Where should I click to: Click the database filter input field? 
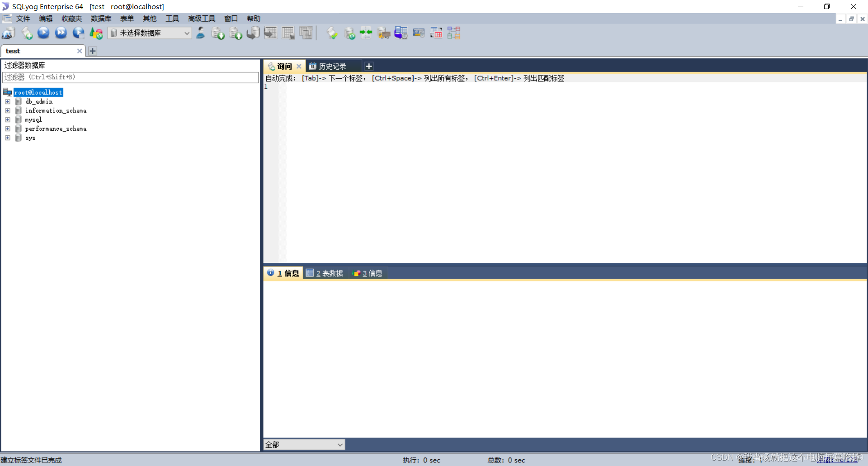[x=130, y=77]
